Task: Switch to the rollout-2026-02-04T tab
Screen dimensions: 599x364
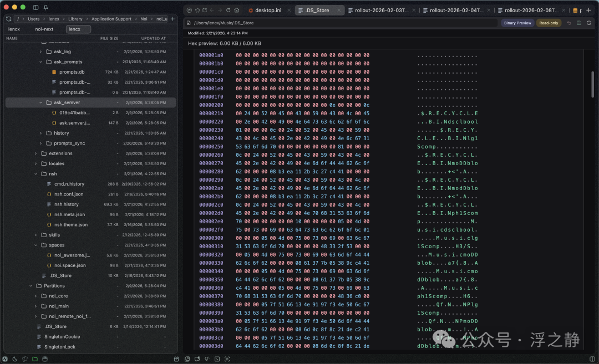Action: (x=456, y=11)
